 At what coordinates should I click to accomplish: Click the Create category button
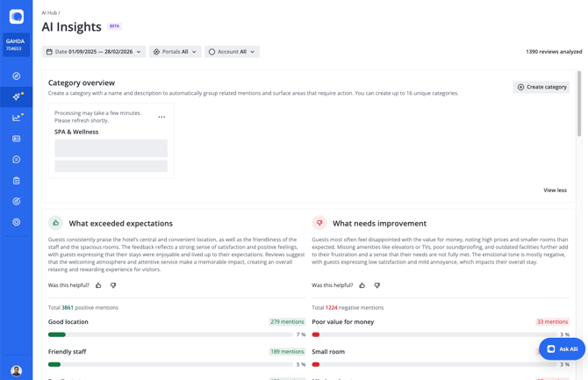pyautogui.click(x=541, y=87)
